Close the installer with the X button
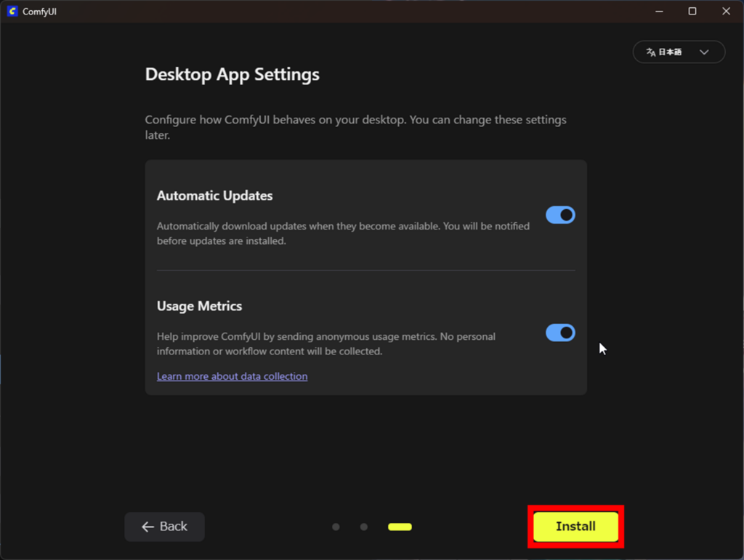 [726, 11]
